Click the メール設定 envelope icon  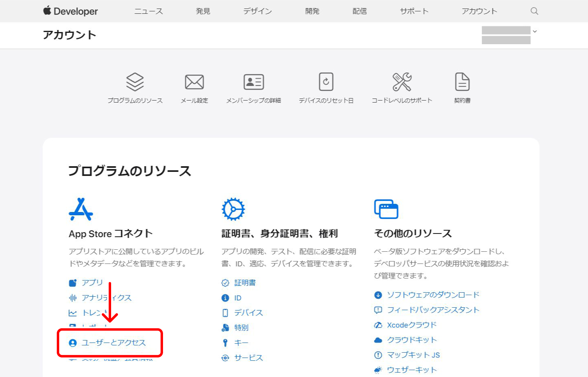pos(194,82)
